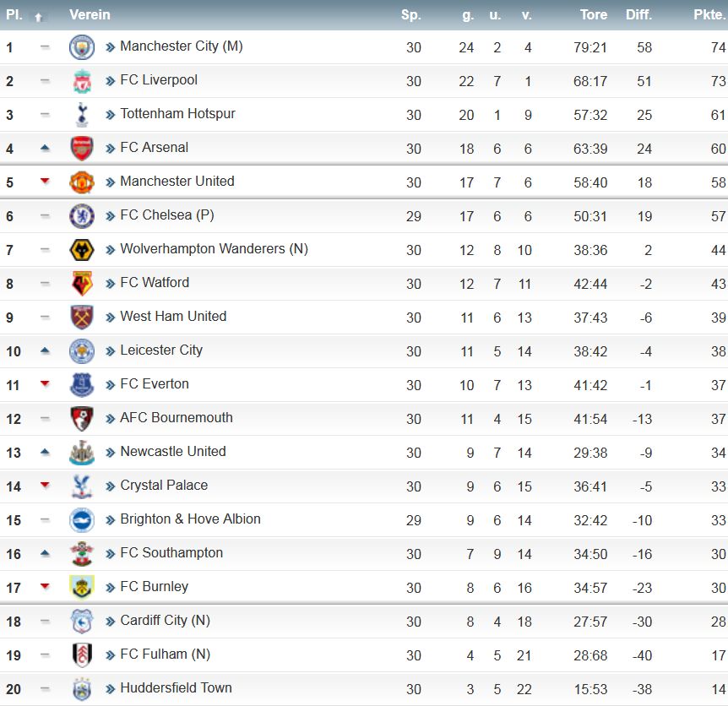Sort table by the Pkte. column header
The image size is (728, 706).
coord(709,14)
